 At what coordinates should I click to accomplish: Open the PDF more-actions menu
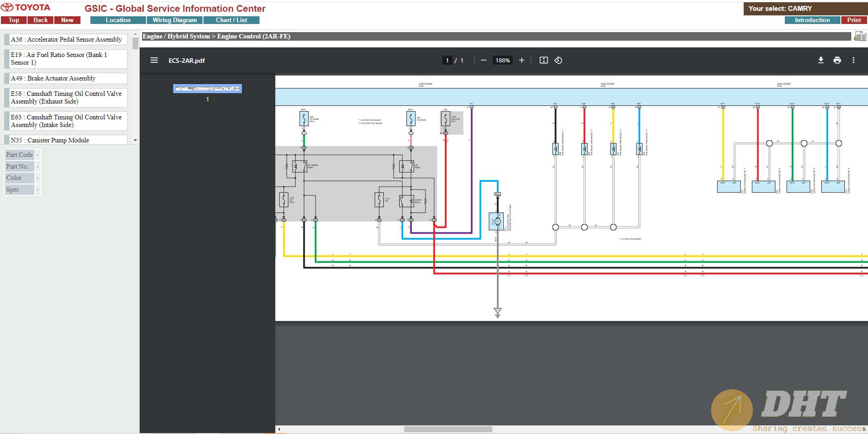[x=854, y=60]
